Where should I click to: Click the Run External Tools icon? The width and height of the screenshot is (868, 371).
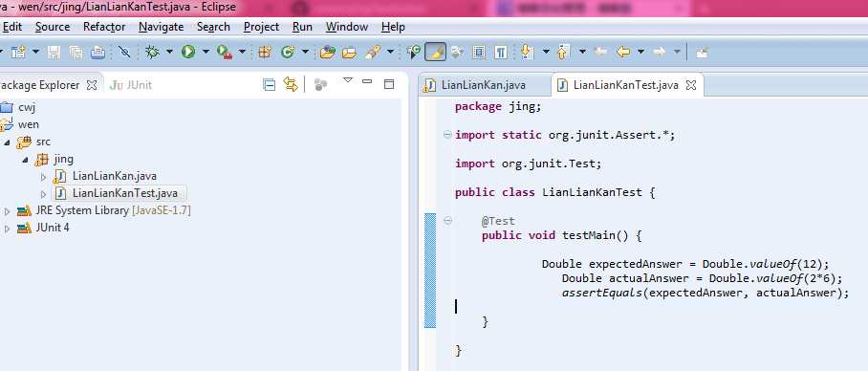pos(225,52)
